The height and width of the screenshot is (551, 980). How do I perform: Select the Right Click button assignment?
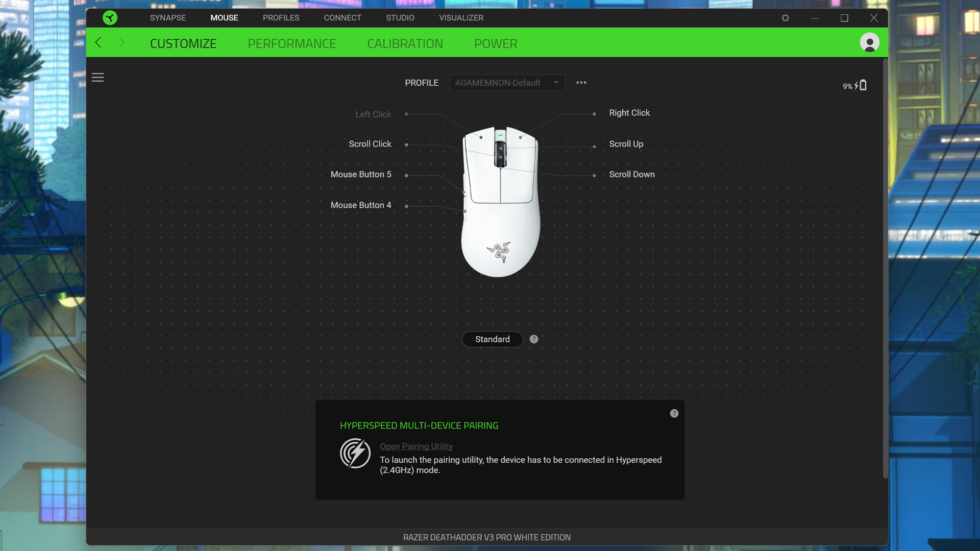tap(629, 113)
